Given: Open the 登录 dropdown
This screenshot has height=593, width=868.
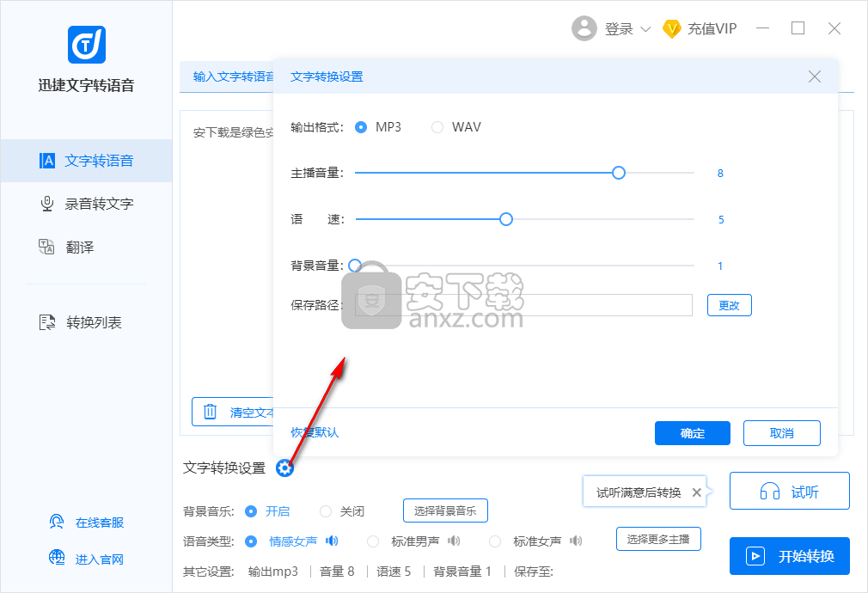Looking at the screenshot, I should point(627,29).
